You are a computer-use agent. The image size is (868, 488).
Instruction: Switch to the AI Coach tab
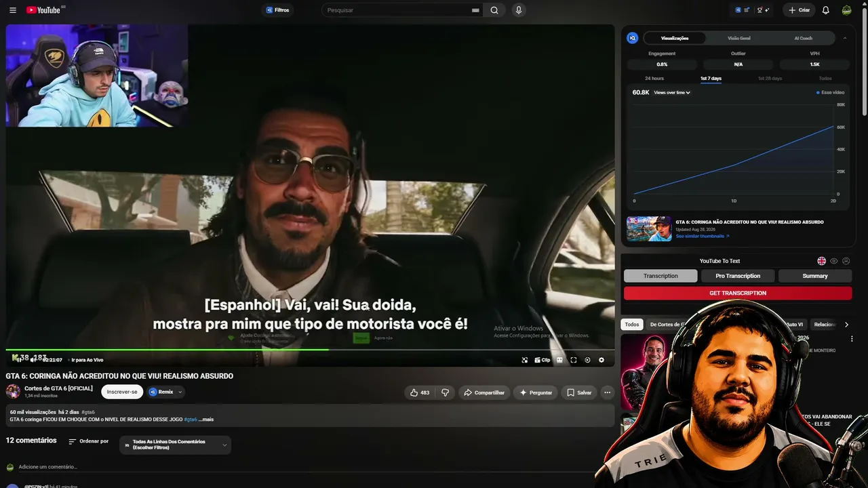[803, 38]
